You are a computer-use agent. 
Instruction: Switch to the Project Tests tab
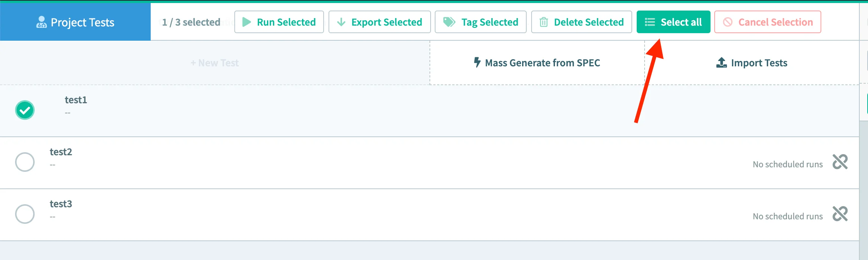point(75,22)
